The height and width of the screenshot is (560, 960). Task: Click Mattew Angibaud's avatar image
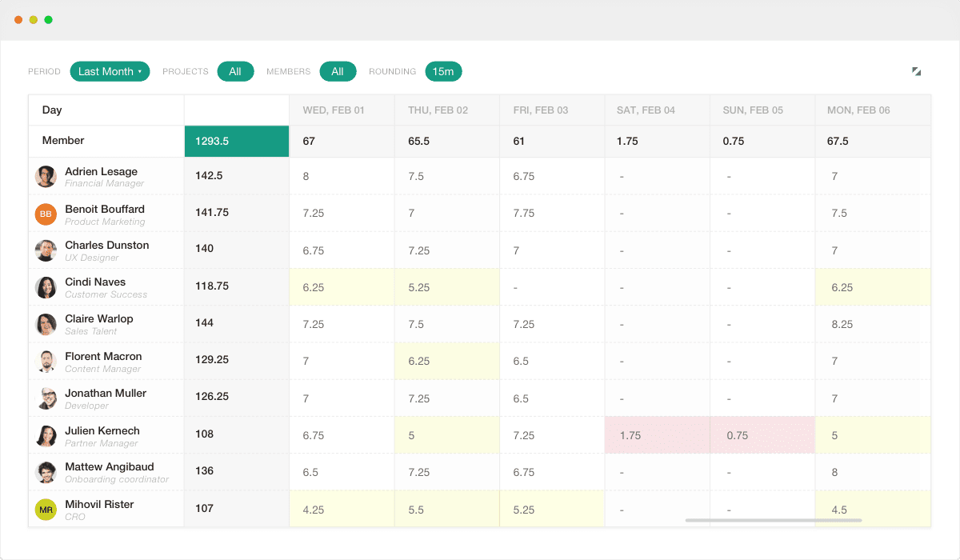point(46,471)
